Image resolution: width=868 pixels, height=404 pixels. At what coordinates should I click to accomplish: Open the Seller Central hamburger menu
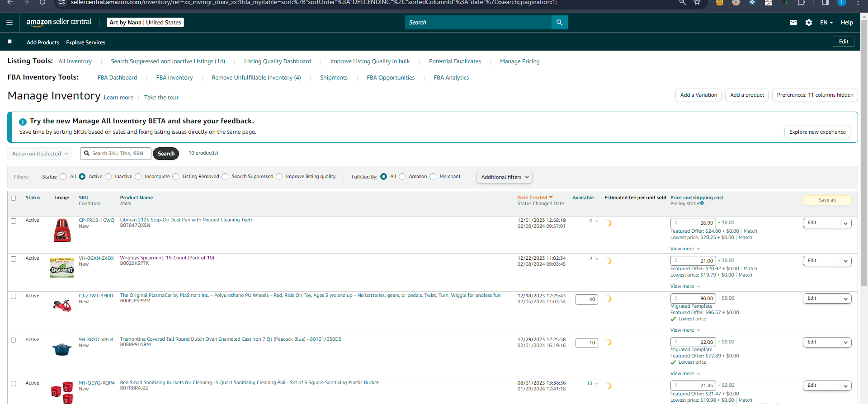pyautogui.click(x=9, y=23)
